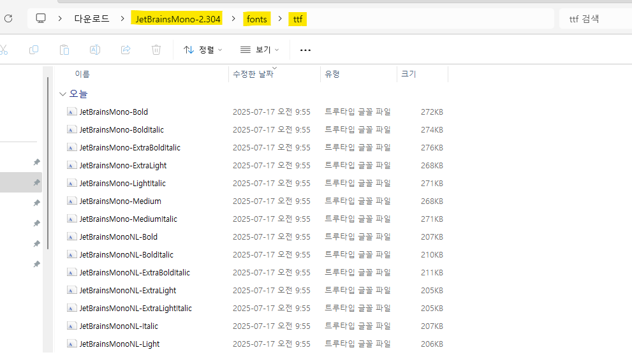The height and width of the screenshot is (364, 632).
Task: Select file name JetBrainsMonoNL-Light
Action: click(x=119, y=344)
